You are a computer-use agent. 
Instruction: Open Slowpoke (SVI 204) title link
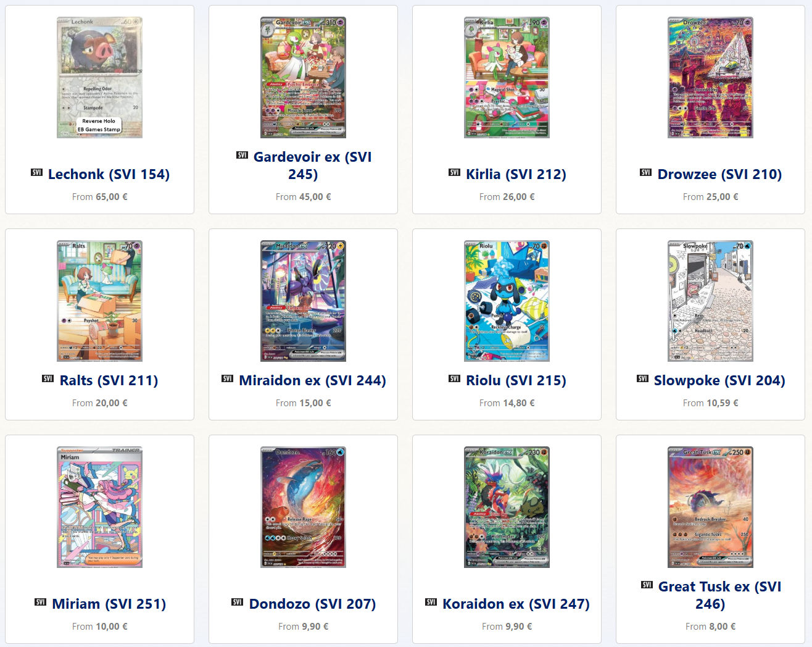point(719,380)
